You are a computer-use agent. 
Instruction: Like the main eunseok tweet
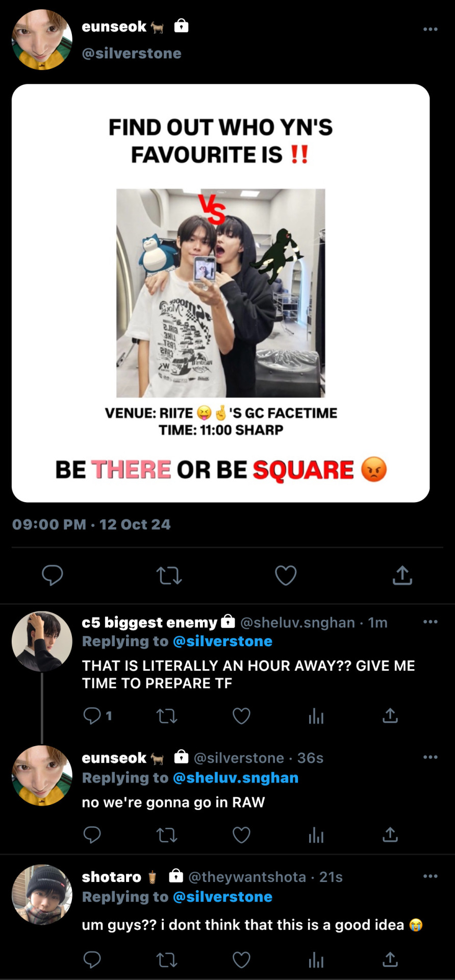coord(286,575)
